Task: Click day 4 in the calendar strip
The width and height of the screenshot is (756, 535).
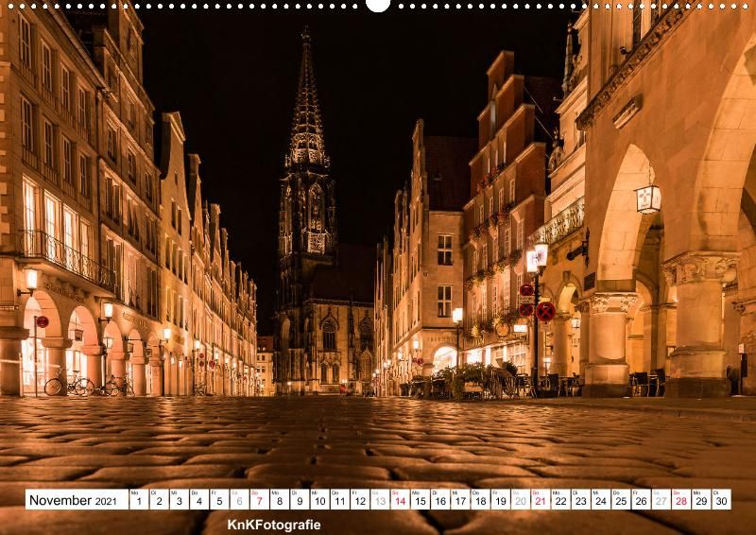Action: coord(199,499)
